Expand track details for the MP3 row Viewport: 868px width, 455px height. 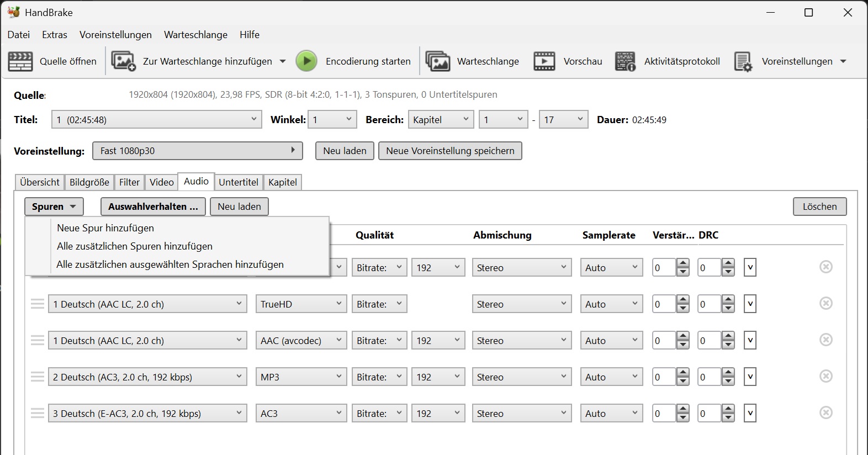[750, 377]
